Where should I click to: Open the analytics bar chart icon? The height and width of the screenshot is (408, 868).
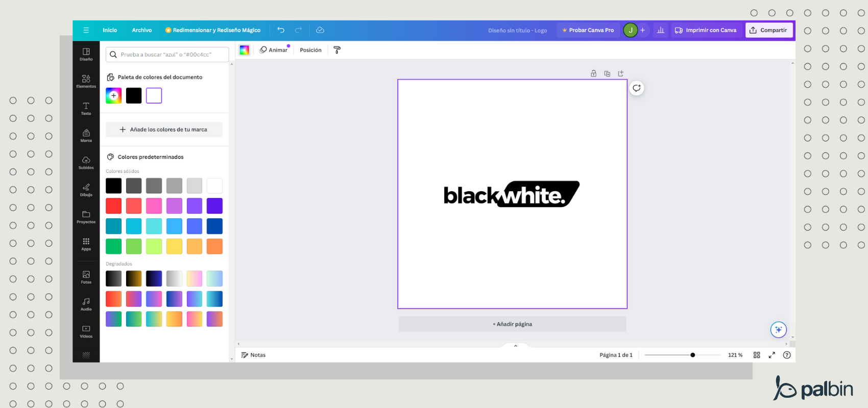(661, 30)
